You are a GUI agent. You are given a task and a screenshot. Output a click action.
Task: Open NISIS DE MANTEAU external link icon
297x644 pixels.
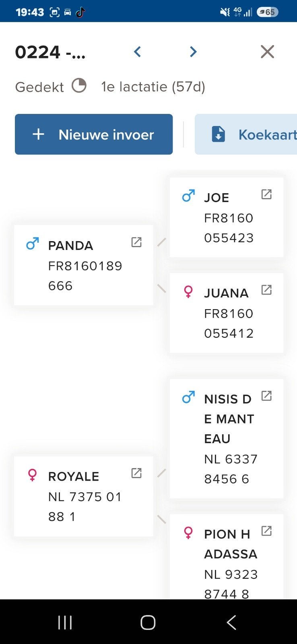pyautogui.click(x=266, y=396)
